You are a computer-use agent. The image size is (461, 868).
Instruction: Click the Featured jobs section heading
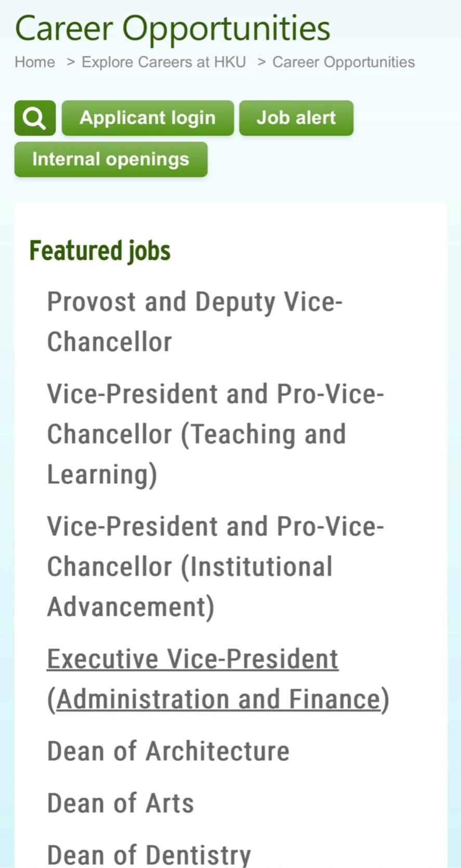(100, 251)
